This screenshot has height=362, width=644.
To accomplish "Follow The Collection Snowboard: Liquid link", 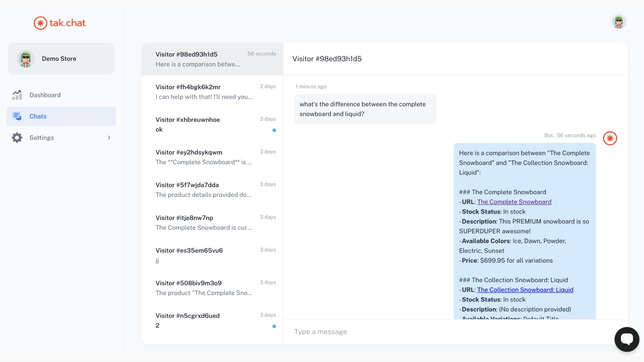I will [x=525, y=290].
